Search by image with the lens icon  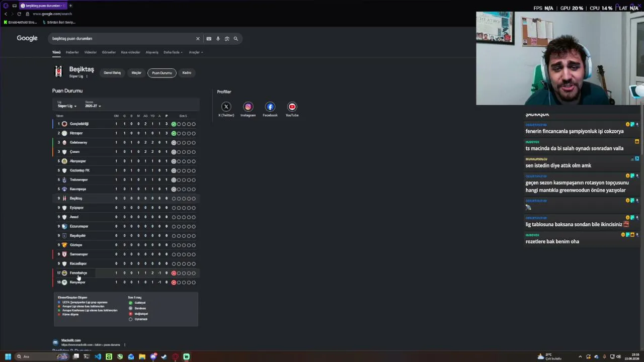tap(227, 39)
